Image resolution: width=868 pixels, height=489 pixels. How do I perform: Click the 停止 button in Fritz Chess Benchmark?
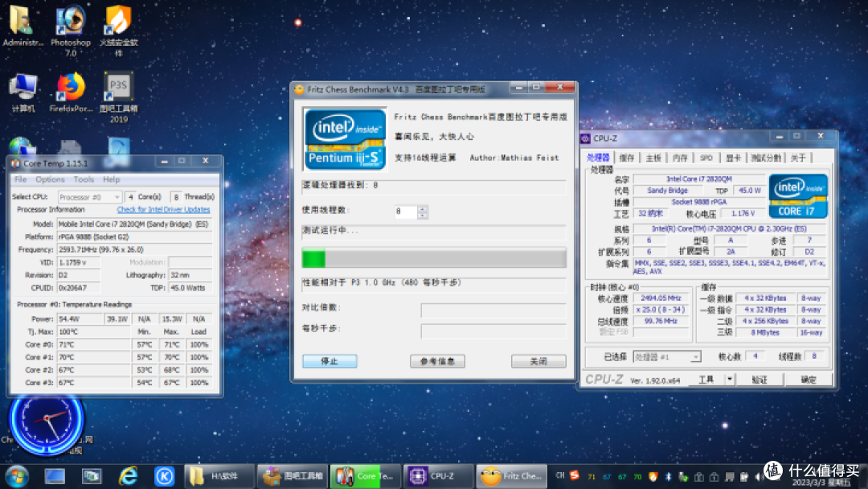(x=330, y=361)
